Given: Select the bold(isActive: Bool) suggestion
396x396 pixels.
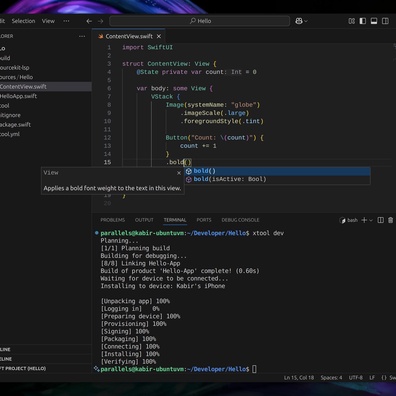Looking at the screenshot, I should point(277,179).
